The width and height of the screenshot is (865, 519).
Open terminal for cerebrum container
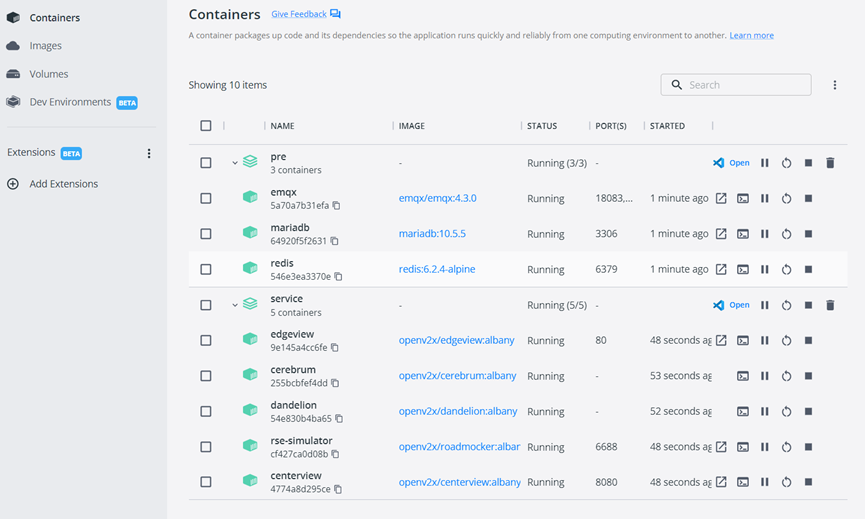pyautogui.click(x=743, y=376)
